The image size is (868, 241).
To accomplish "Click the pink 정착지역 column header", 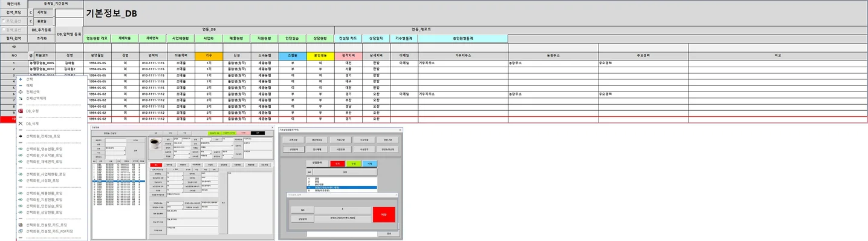I will click(348, 55).
